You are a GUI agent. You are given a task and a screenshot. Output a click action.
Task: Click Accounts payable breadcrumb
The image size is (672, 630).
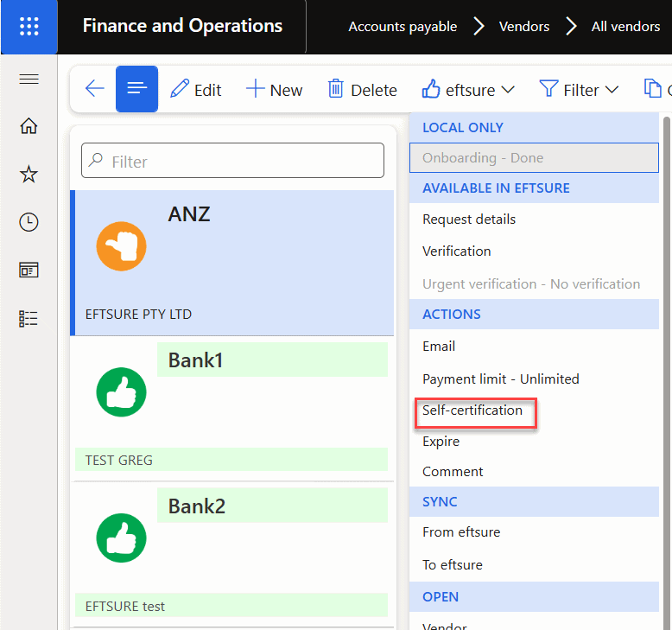tap(403, 27)
